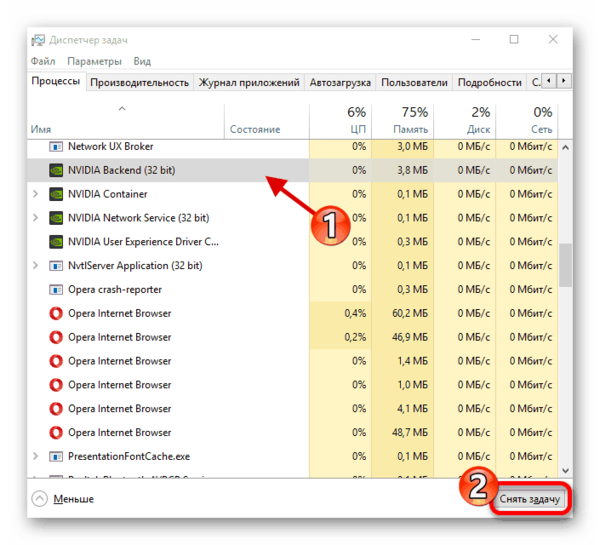Image resolution: width=600 pixels, height=545 pixels.
Task: Click Opera icon in the 1,4 МБ row
Action: pos(56,361)
